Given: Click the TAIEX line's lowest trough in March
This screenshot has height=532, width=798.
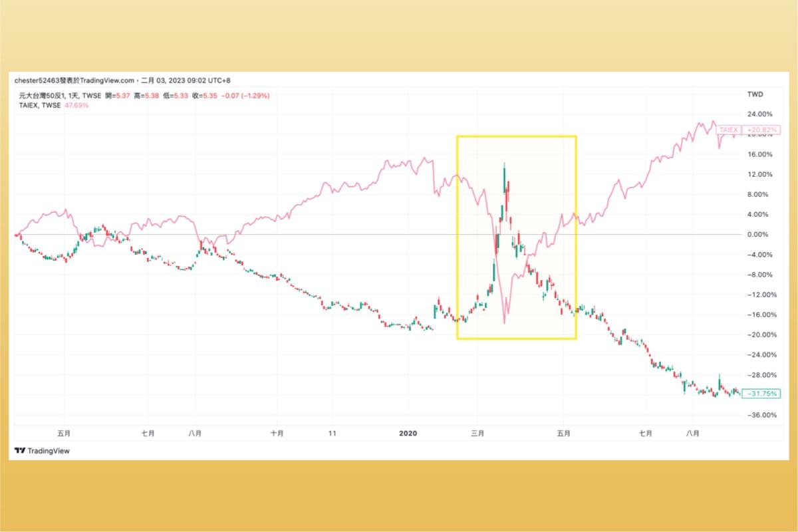Looking at the screenshot, I should pyautogui.click(x=504, y=323).
